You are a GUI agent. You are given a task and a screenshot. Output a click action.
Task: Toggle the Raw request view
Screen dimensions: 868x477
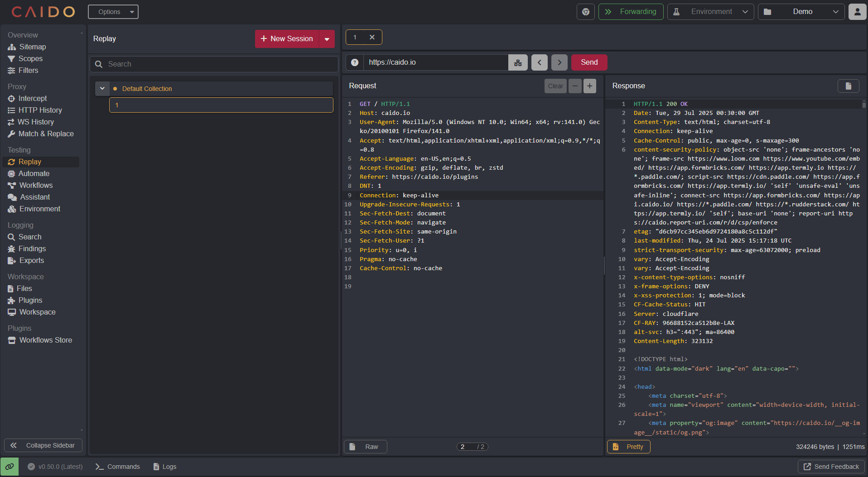coord(366,447)
